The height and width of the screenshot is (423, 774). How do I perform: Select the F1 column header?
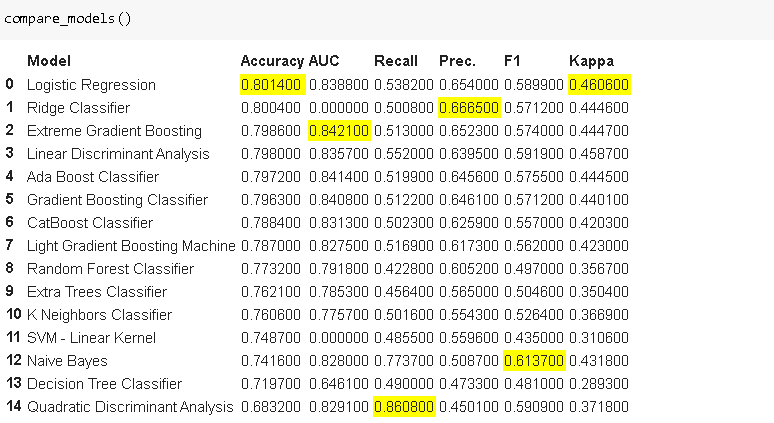(x=512, y=61)
